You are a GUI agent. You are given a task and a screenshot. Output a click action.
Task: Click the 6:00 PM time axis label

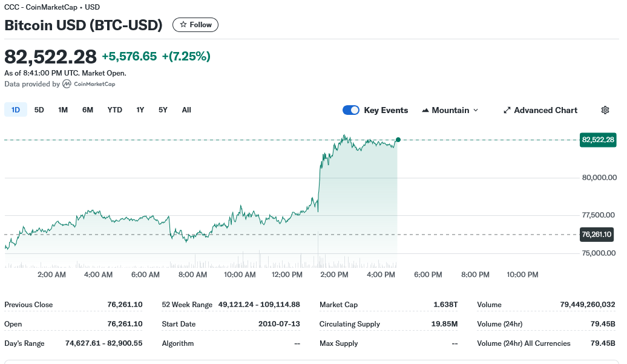tap(428, 275)
